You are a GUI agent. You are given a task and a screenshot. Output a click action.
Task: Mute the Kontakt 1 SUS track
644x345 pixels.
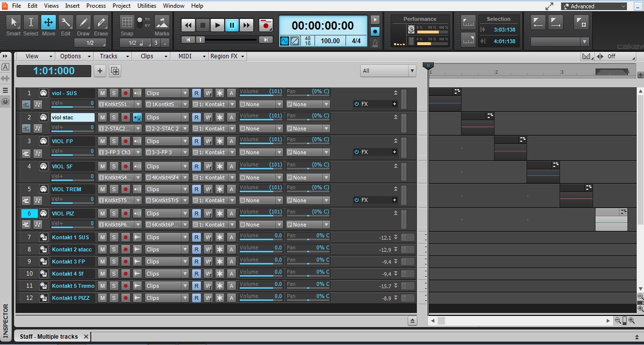click(102, 237)
